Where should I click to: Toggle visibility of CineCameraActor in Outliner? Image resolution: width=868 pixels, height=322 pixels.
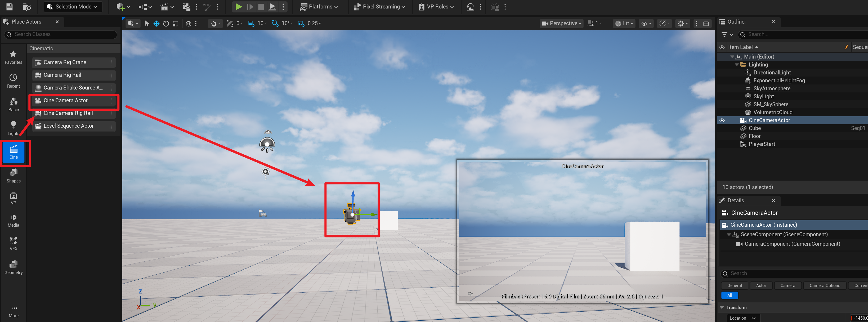722,120
